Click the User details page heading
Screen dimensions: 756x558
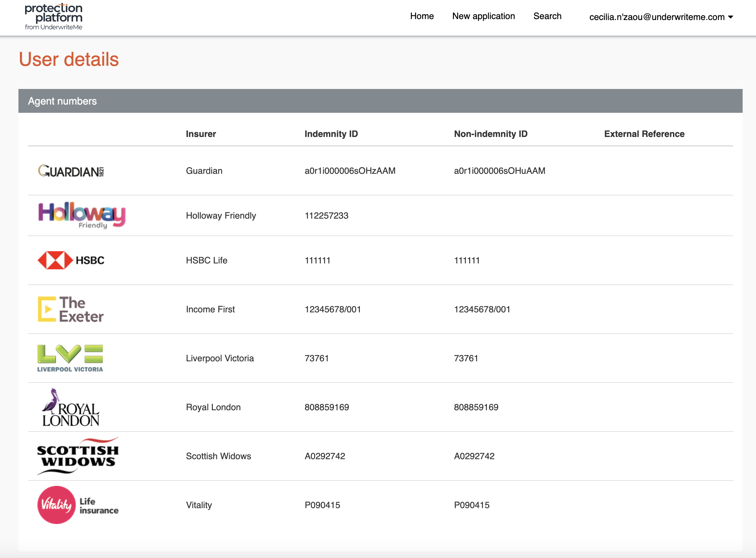coord(69,59)
